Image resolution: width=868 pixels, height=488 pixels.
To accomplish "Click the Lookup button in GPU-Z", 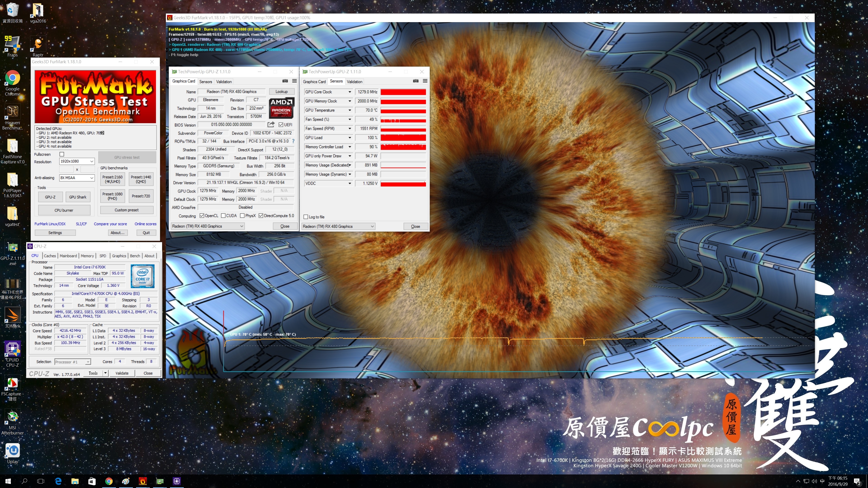I will click(x=281, y=91).
